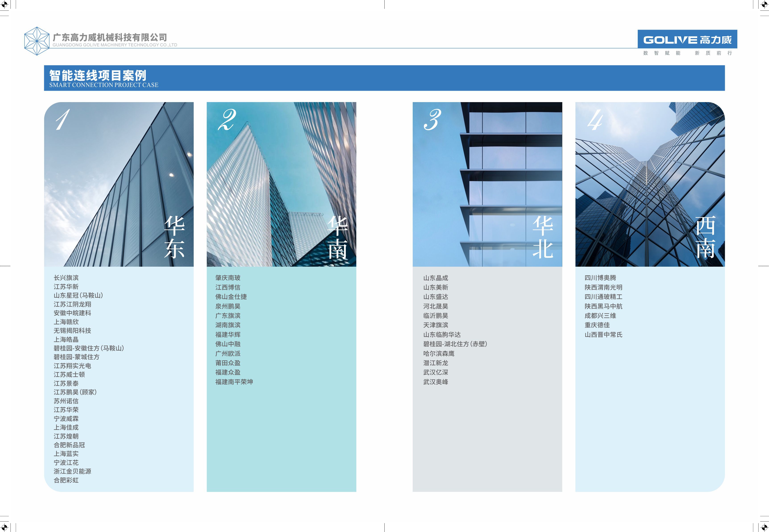Click 广东高力威机械科技有限公司 company name

[x=110, y=37]
